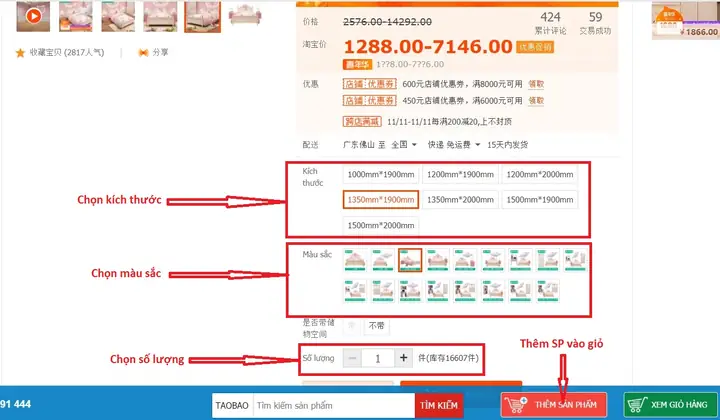720x420 pixels.
Task: Pick the ninth color swatch in top row
Action: pos(575,260)
